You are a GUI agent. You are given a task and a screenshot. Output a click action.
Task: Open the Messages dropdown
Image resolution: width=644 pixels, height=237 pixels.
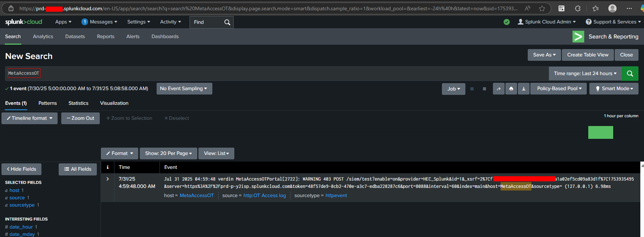pos(103,22)
